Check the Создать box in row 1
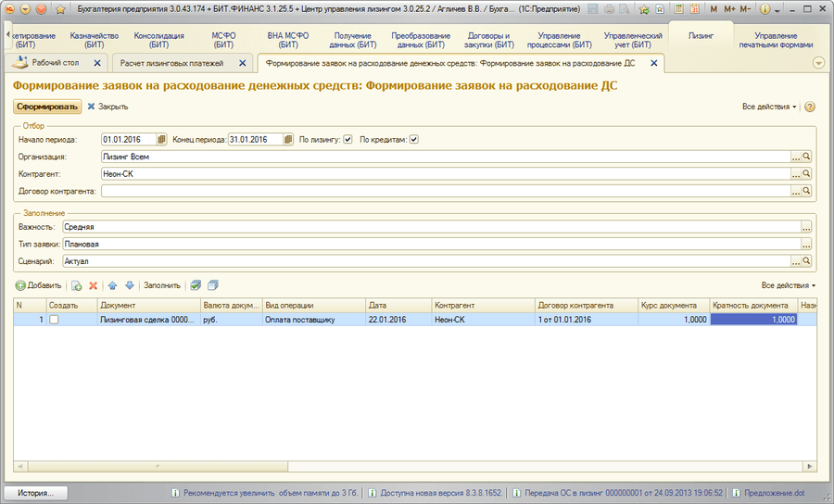The image size is (834, 504). [54, 320]
